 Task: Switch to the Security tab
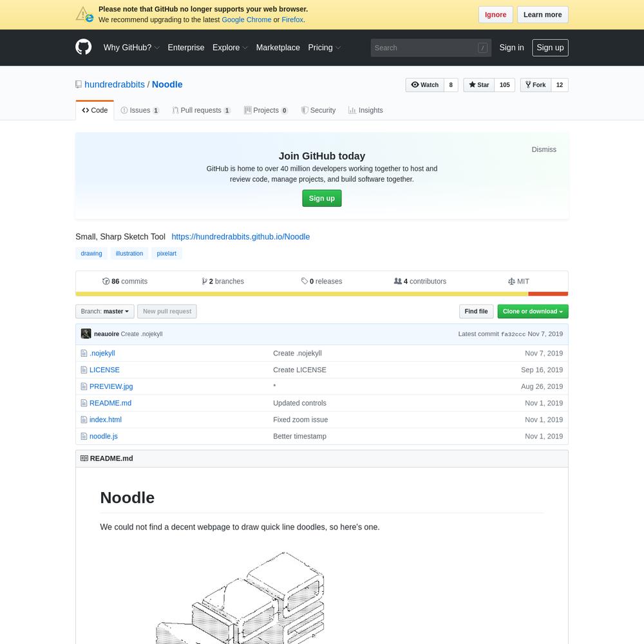[x=318, y=110]
